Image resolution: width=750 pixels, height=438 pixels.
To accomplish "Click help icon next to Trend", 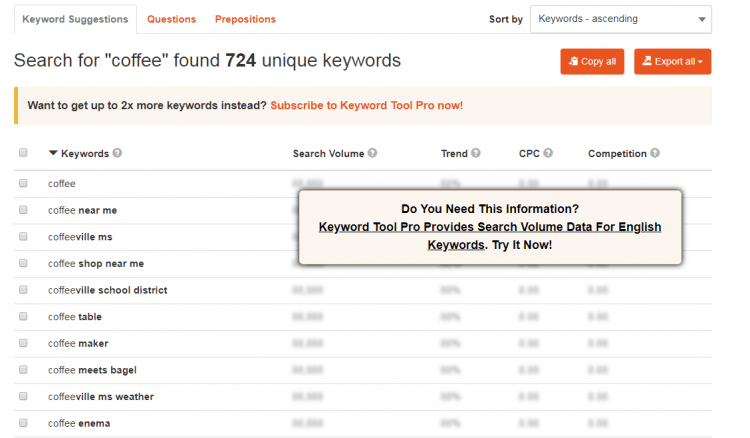I will (x=475, y=153).
